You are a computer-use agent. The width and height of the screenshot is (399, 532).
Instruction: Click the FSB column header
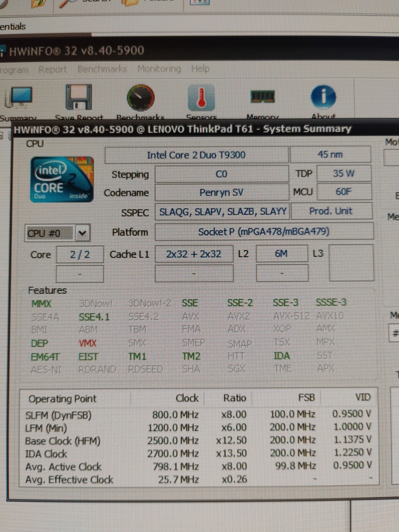[x=306, y=397]
